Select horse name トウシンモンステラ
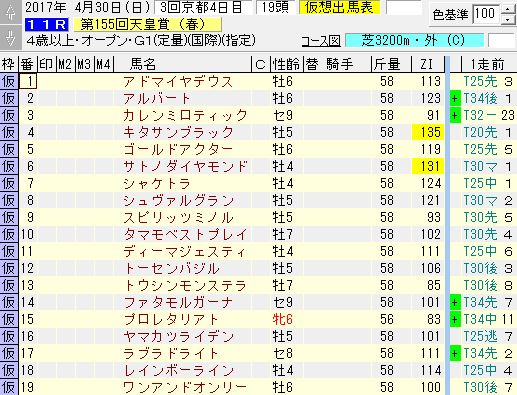 (x=185, y=286)
